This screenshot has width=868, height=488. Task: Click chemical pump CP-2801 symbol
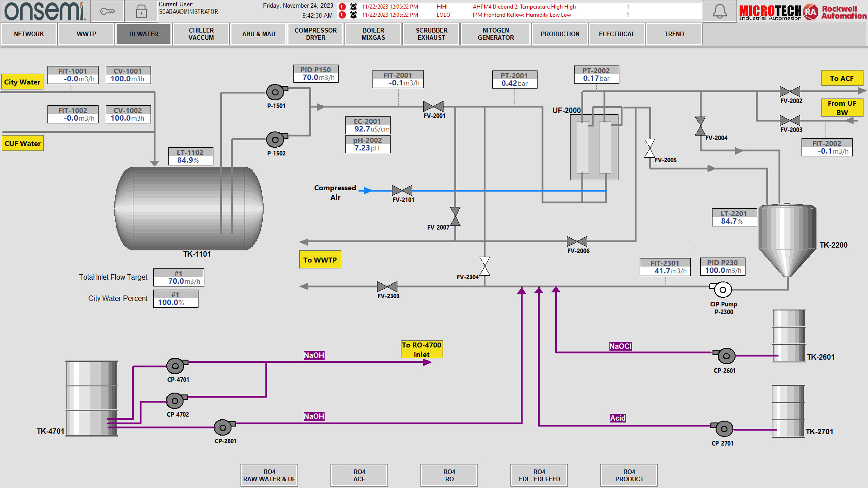point(223,427)
